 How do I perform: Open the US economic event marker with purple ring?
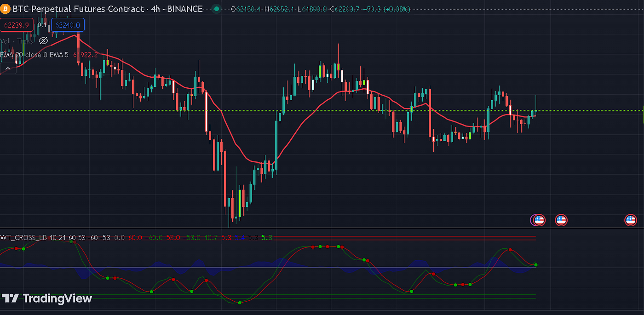click(x=538, y=220)
